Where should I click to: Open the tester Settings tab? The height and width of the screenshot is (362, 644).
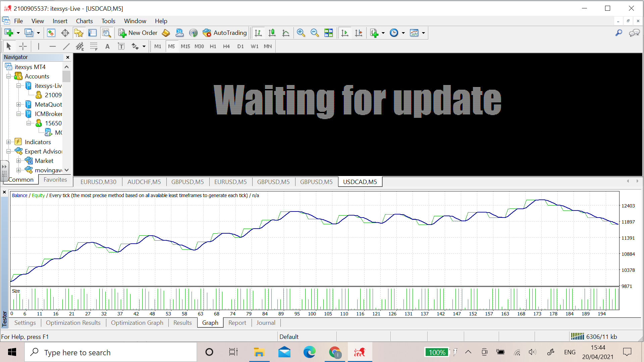(x=25, y=322)
